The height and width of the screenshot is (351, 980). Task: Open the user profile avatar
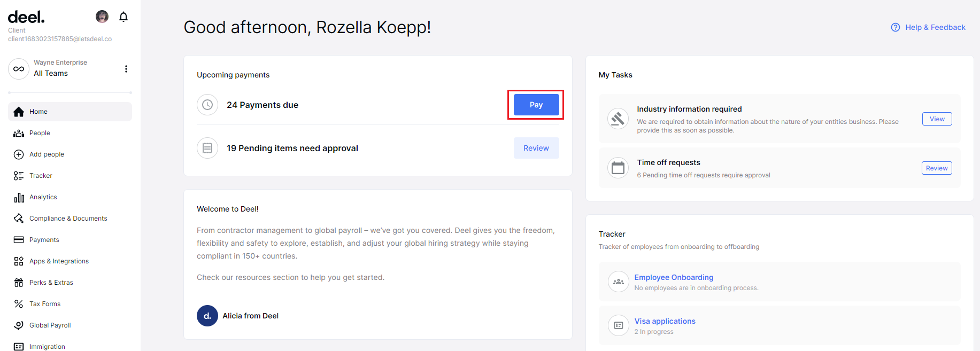tap(102, 17)
